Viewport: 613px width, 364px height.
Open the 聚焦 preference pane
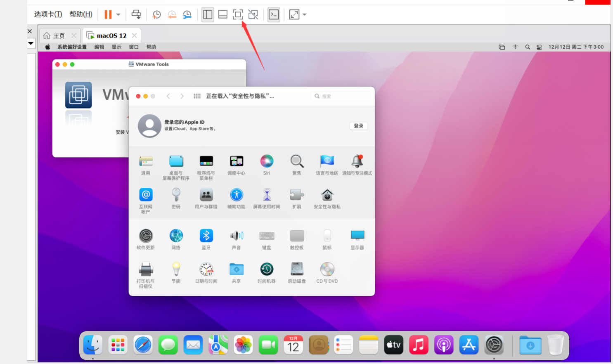(297, 165)
